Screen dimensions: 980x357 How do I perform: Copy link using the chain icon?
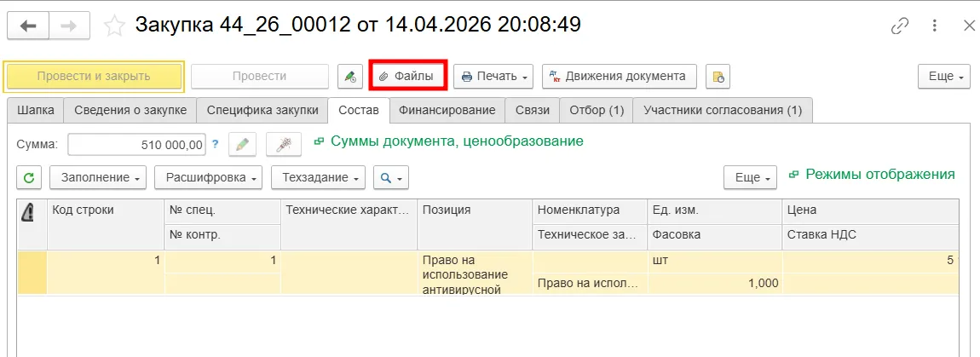(x=899, y=26)
